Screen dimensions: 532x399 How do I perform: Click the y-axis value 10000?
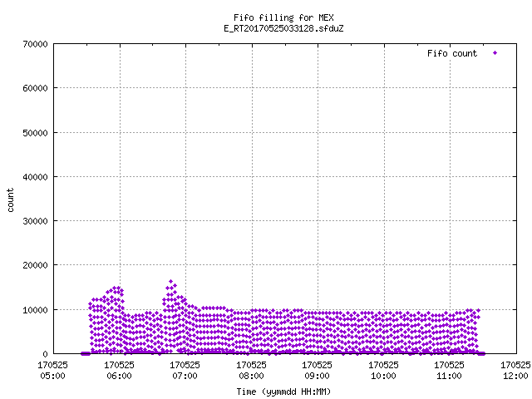click(35, 310)
